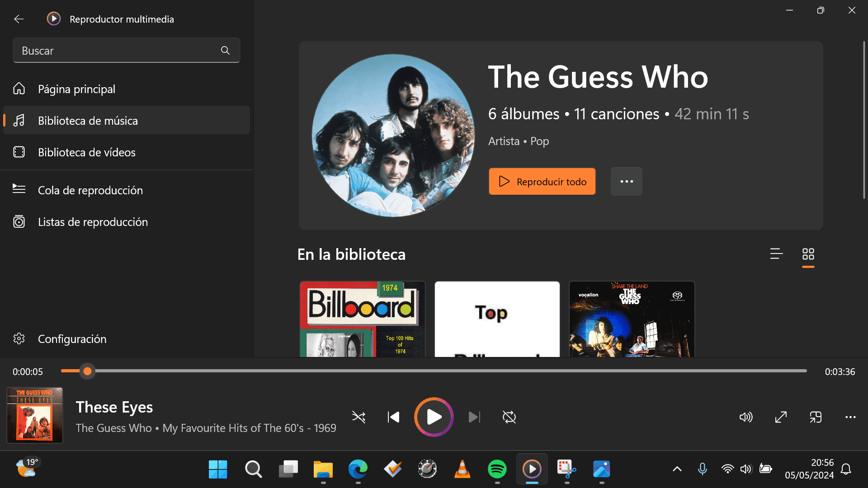Screen dimensions: 868x488
Task: Click the Media Player app logo in title bar
Action: click(x=54, y=19)
